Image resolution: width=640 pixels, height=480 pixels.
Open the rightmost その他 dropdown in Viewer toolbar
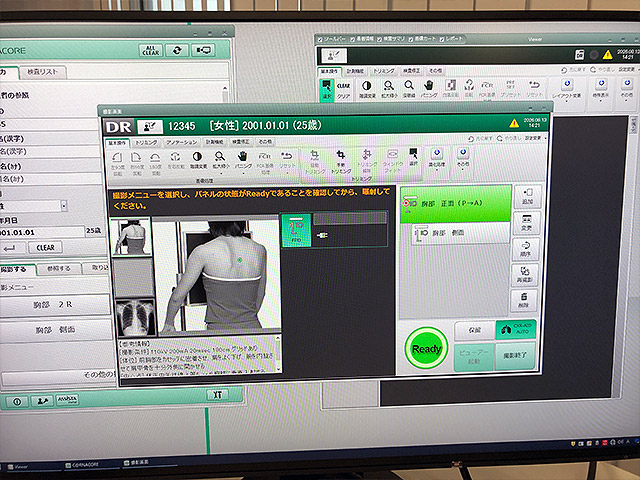tap(627, 89)
